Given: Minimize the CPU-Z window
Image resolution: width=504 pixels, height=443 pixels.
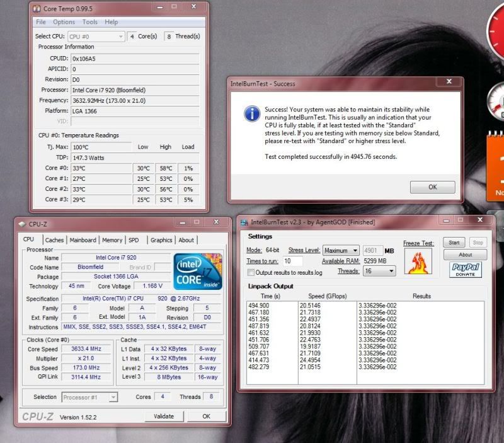Looking at the screenshot, I should tap(183, 222).
